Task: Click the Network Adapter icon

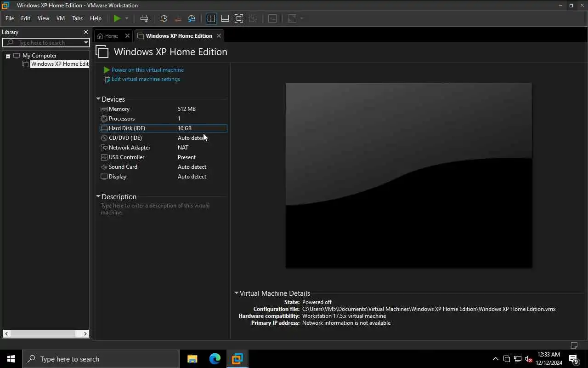Action: point(104,148)
